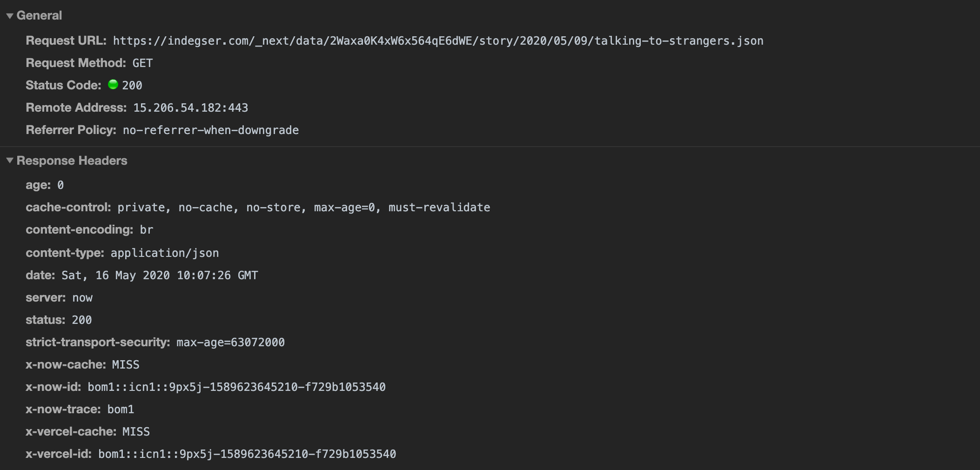Click the green status indicator dot
Image resolution: width=980 pixels, height=470 pixels.
tap(113, 85)
